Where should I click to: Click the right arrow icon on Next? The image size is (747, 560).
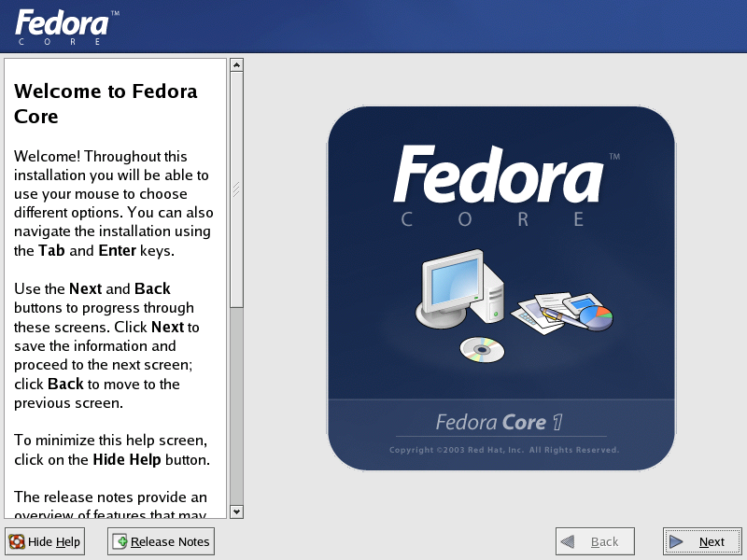675,542
